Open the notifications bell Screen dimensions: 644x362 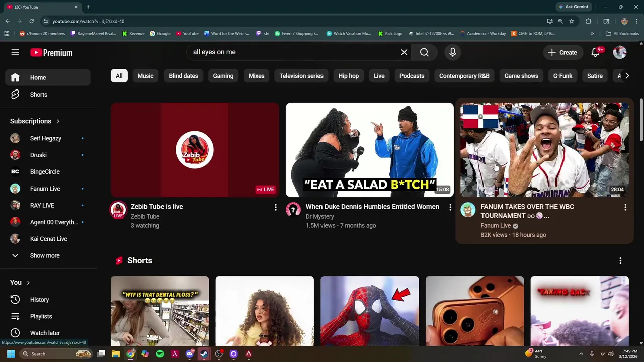tap(596, 52)
